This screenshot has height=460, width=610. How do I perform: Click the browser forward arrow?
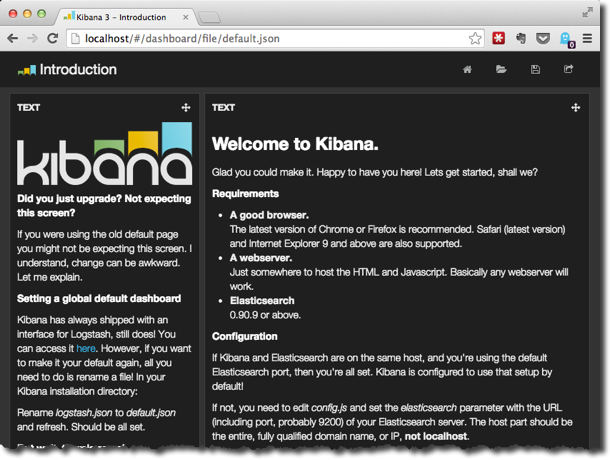(x=33, y=38)
